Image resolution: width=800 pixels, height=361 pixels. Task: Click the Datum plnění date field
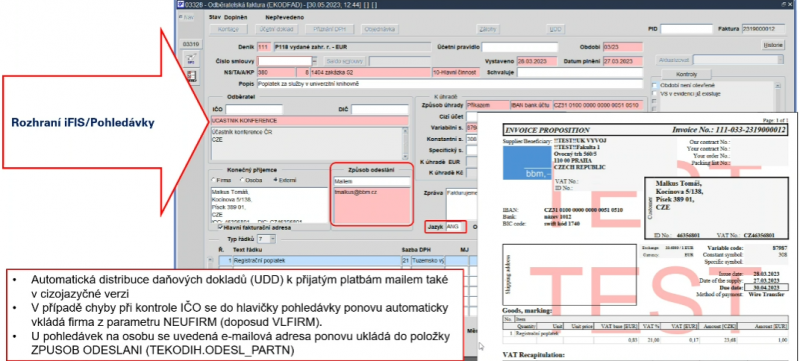point(622,61)
